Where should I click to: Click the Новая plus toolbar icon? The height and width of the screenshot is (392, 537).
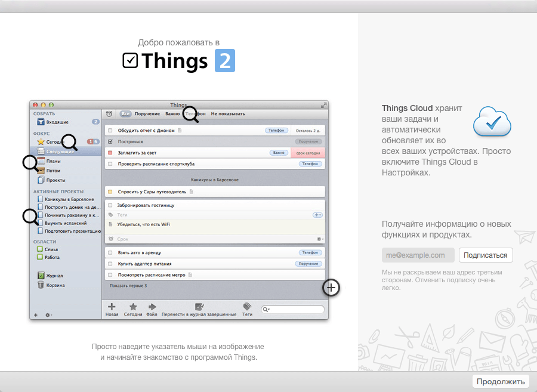112,307
